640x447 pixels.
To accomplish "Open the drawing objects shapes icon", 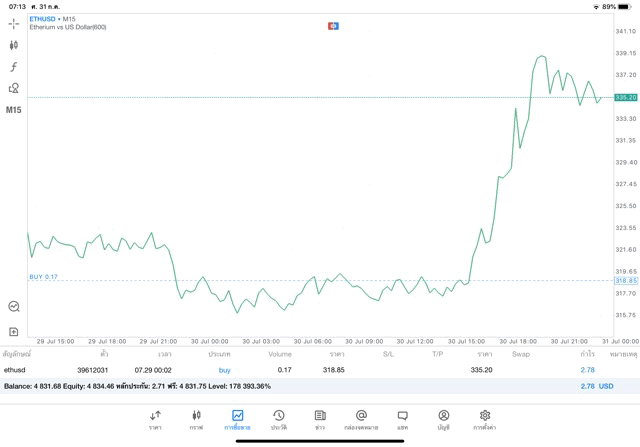I will tap(13, 88).
